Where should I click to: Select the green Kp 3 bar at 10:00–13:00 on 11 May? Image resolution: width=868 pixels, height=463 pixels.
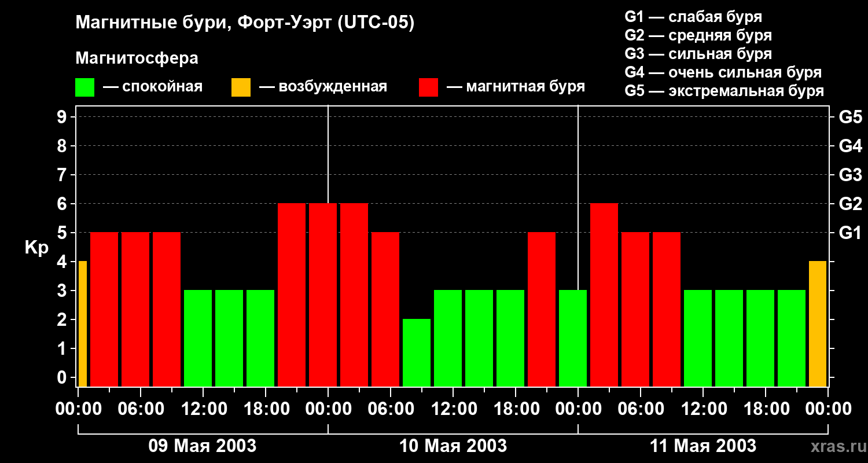[x=698, y=339]
